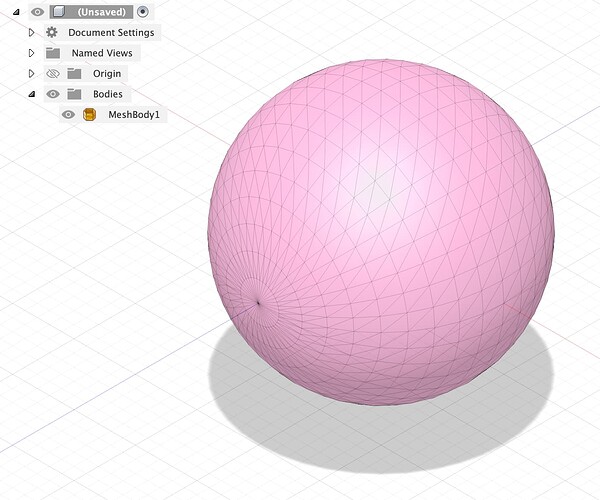The image size is (600, 500).
Task: Hide the Bodies folder
Action: click(53, 94)
